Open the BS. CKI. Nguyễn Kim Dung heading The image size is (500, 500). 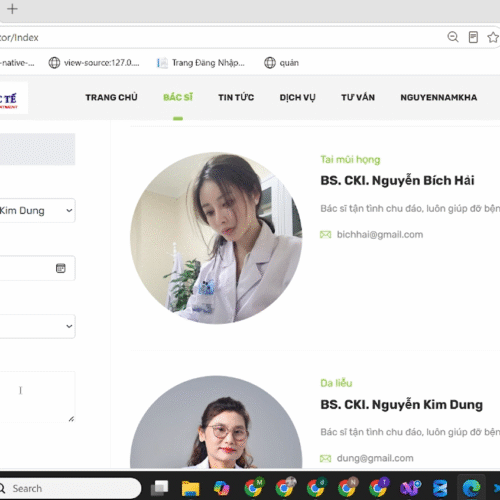tap(401, 404)
